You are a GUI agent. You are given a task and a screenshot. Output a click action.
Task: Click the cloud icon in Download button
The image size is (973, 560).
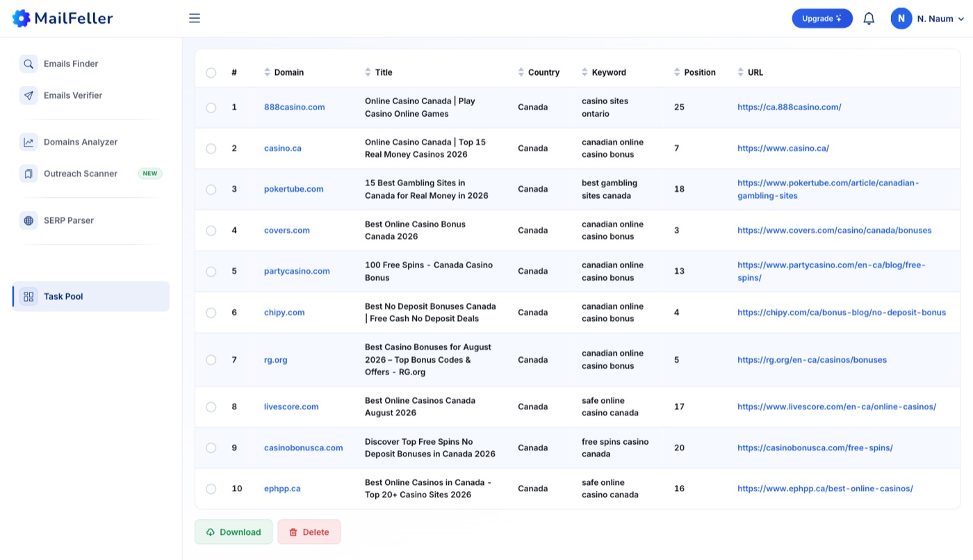tap(211, 532)
